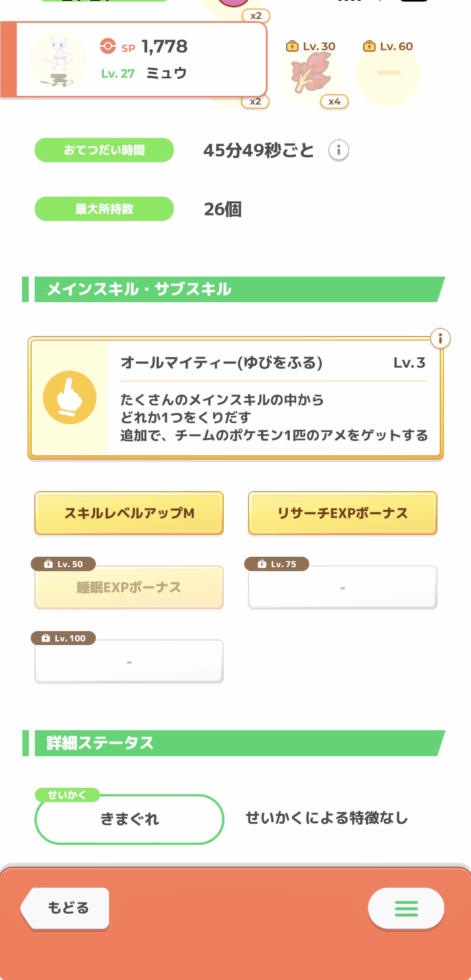Tap the info icon beside 45分49秒ごと

pyautogui.click(x=339, y=150)
